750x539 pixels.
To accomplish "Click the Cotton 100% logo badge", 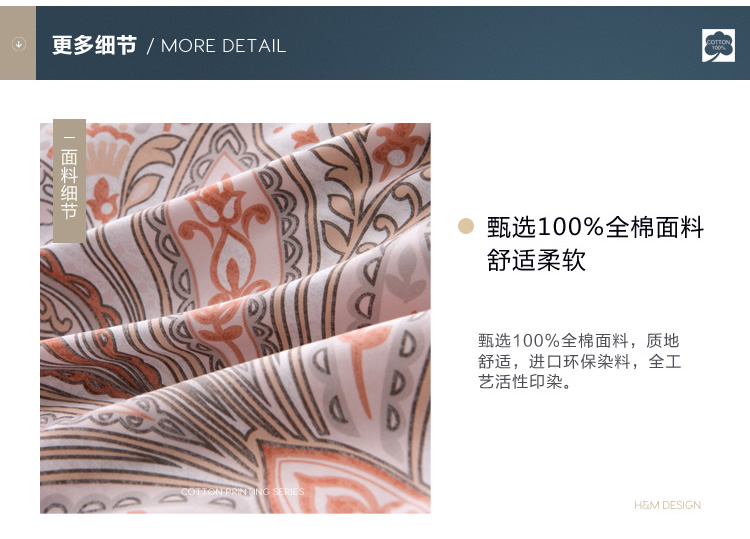I will [x=718, y=45].
